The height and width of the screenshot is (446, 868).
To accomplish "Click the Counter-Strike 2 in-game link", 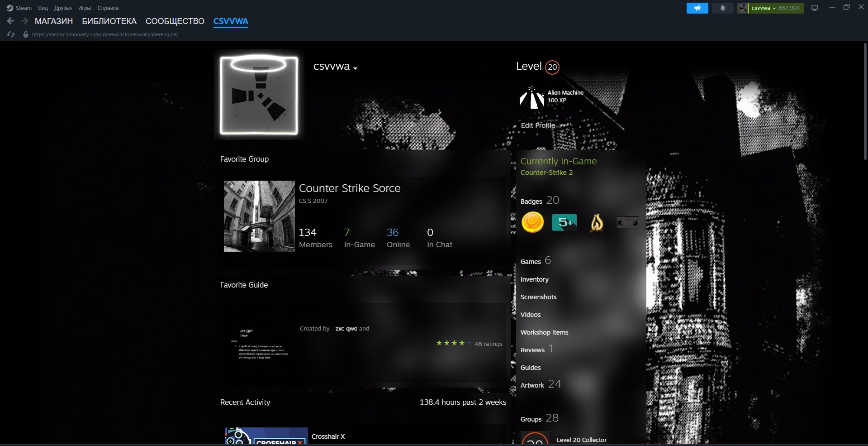I will [x=546, y=173].
